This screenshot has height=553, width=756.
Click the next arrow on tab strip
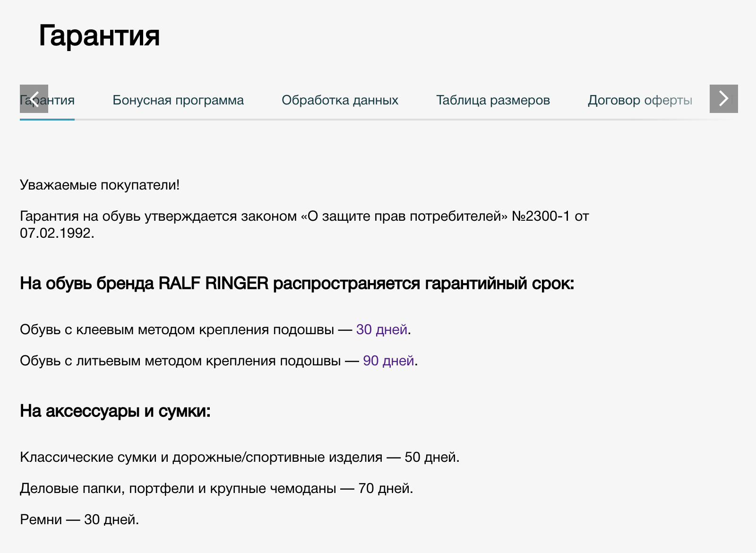pyautogui.click(x=723, y=99)
